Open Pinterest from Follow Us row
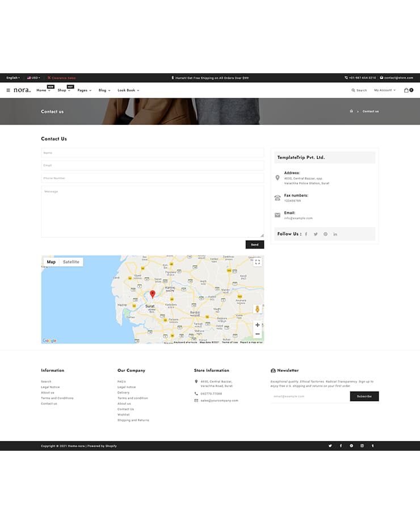Viewport: 420px width, 524px height. pos(325,234)
